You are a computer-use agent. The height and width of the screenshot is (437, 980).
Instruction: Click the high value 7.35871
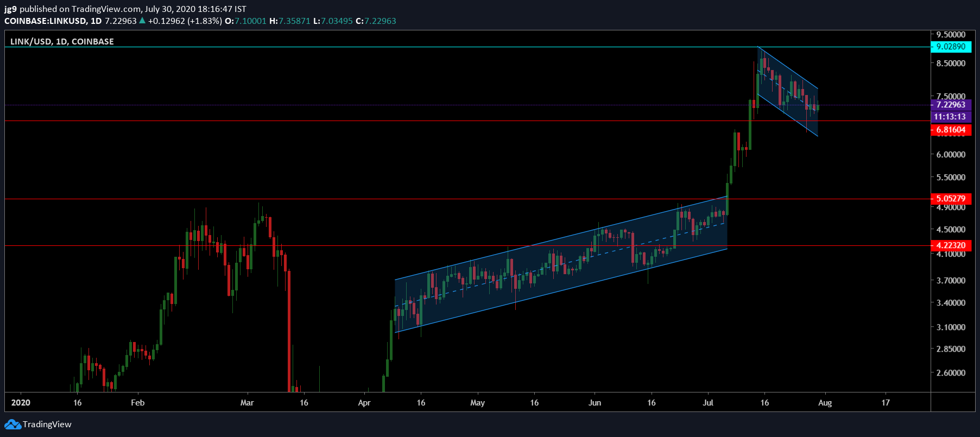tap(294, 21)
